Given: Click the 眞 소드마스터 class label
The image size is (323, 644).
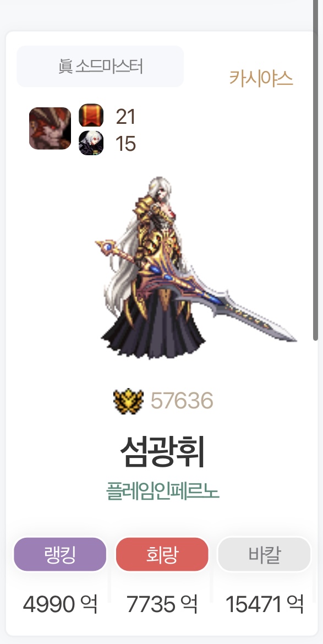Looking at the screenshot, I should 100,66.
